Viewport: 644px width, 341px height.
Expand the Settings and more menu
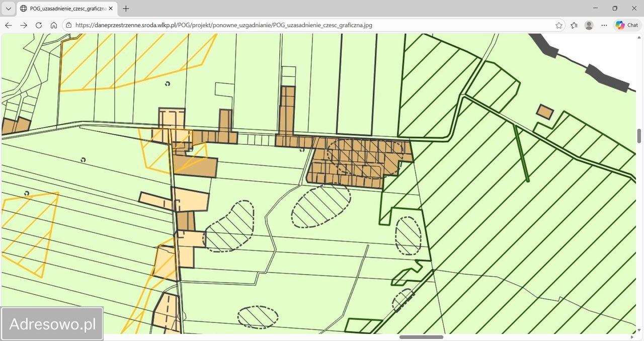point(604,25)
